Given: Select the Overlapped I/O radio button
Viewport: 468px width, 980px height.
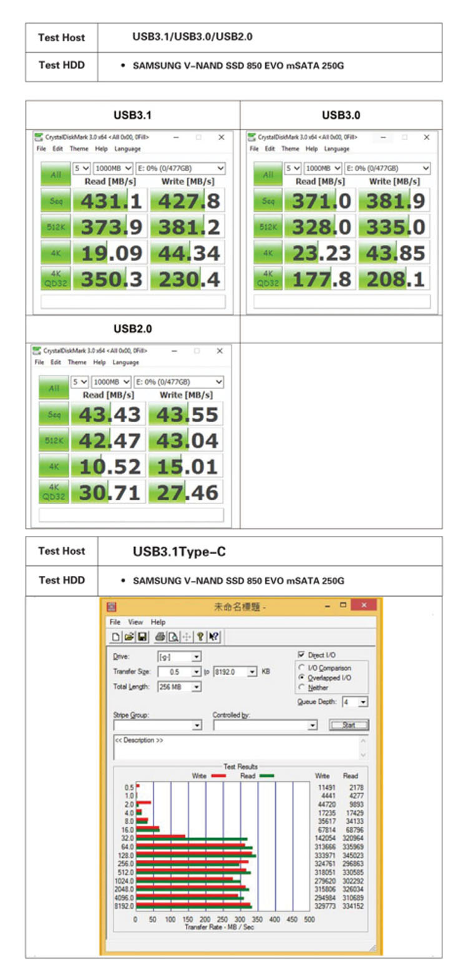Looking at the screenshot, I should tap(301, 678).
